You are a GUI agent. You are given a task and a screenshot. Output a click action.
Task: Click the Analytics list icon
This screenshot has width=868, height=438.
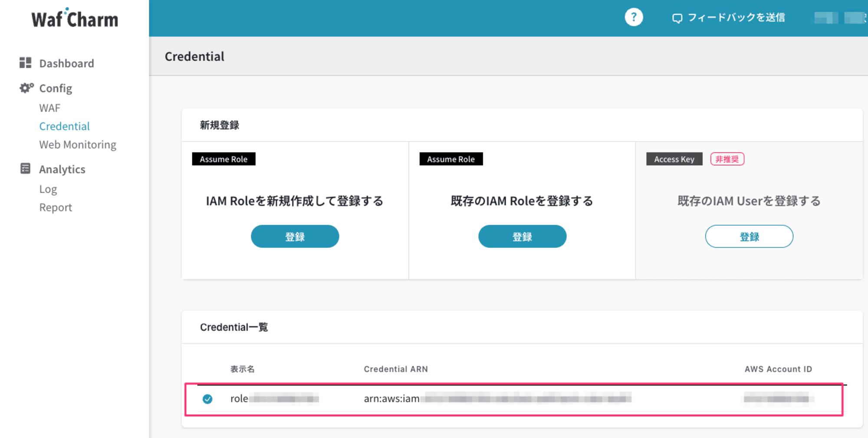25,169
